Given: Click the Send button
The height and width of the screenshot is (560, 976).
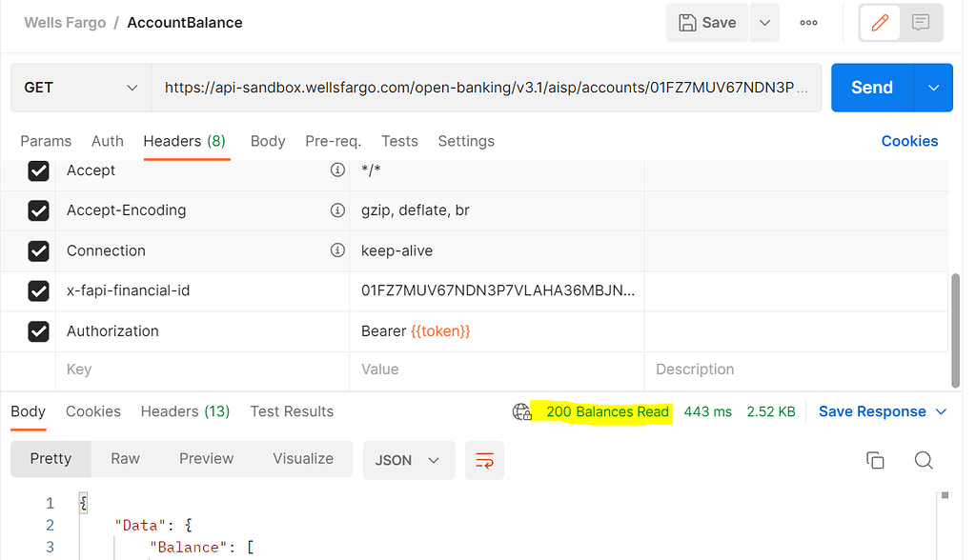Looking at the screenshot, I should pos(870,87).
